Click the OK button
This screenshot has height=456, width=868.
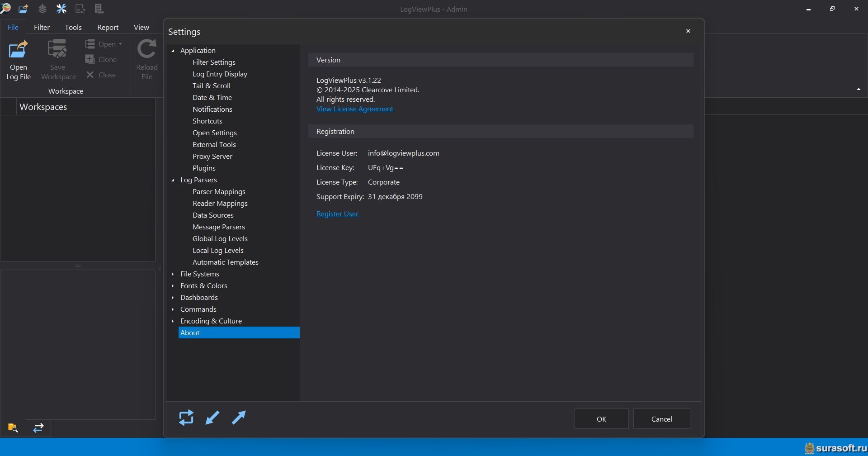coord(601,419)
